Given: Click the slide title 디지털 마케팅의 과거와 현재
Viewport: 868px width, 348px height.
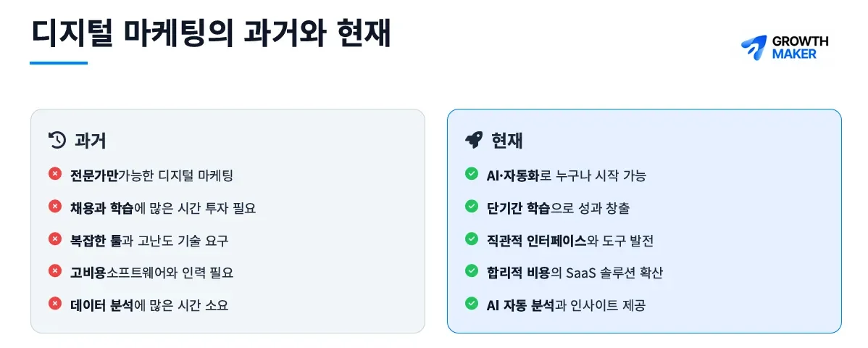Looking at the screenshot, I should 211,35.
